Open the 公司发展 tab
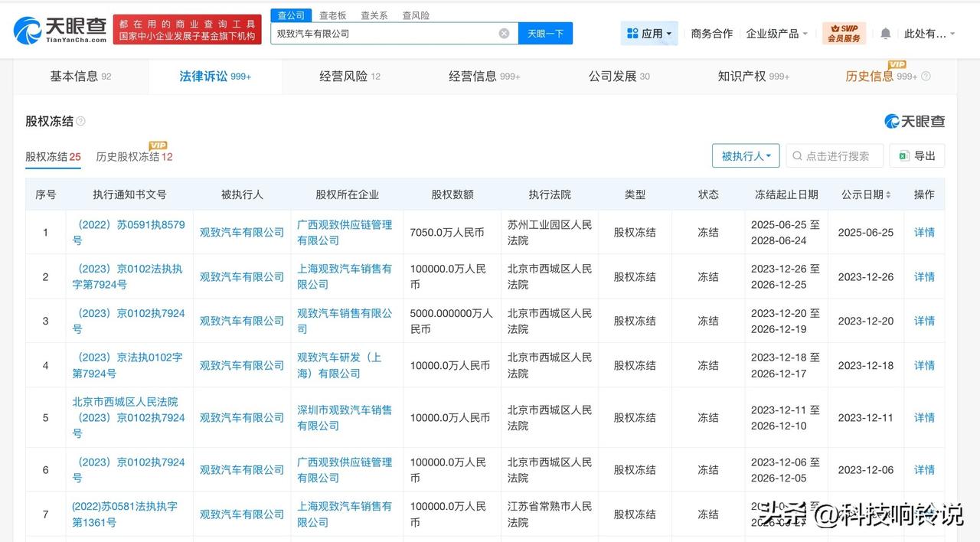This screenshot has height=542, width=980. tap(619, 77)
